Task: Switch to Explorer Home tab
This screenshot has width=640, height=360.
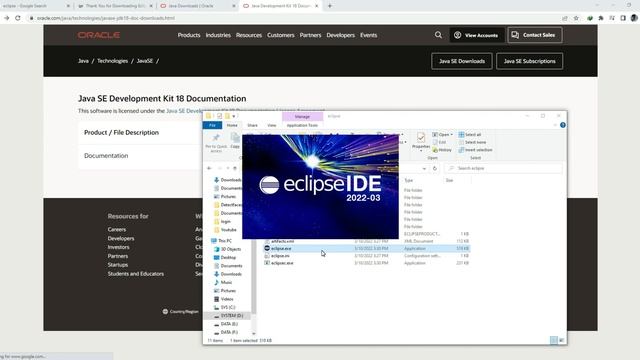Action: tap(232, 125)
